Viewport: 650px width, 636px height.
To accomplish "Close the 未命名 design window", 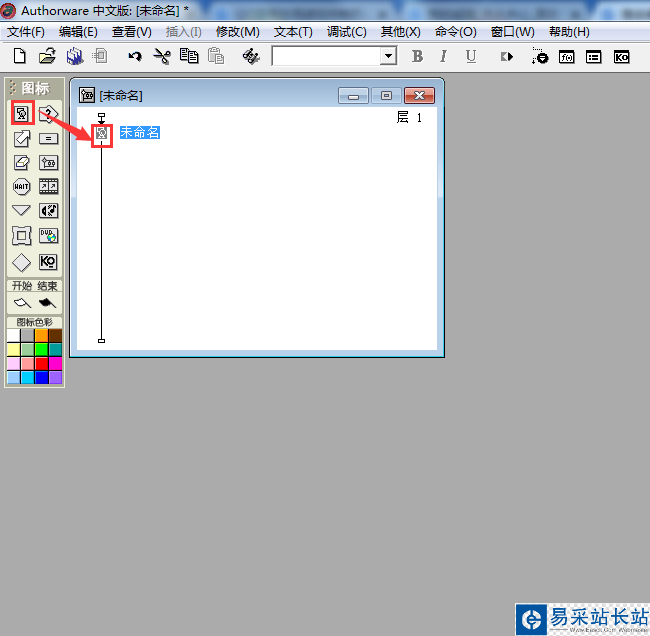I will tap(419, 96).
